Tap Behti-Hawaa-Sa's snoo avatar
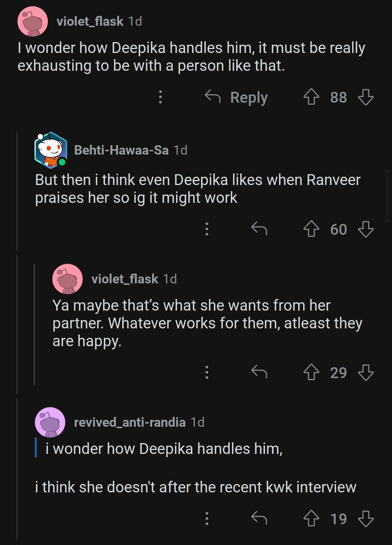Image resolution: width=392 pixels, height=545 pixels. coord(51,150)
